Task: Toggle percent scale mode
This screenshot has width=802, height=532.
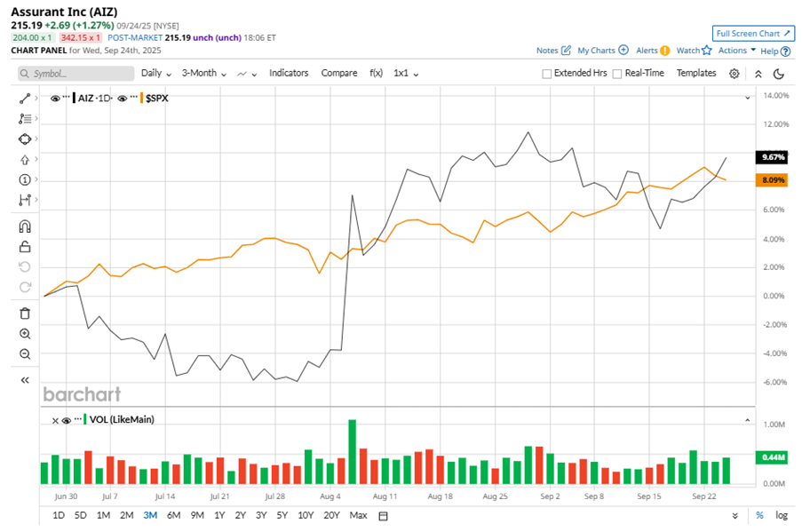Action: tap(759, 516)
